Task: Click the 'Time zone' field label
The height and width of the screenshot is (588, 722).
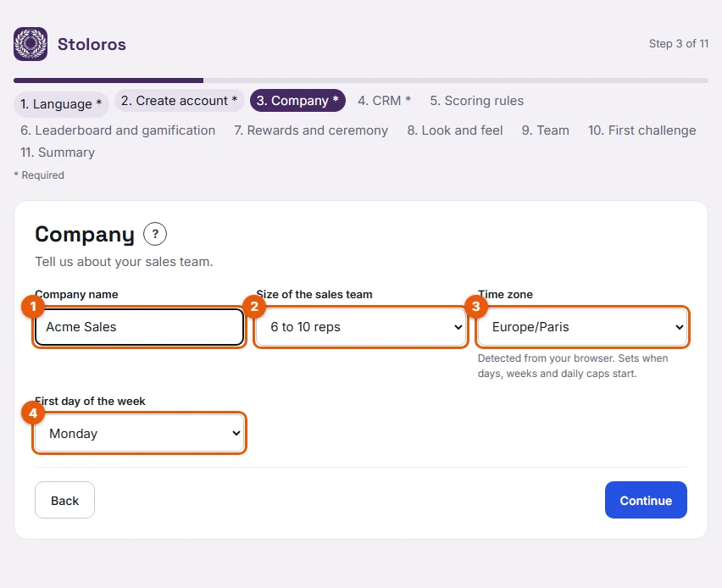Action: click(x=505, y=294)
